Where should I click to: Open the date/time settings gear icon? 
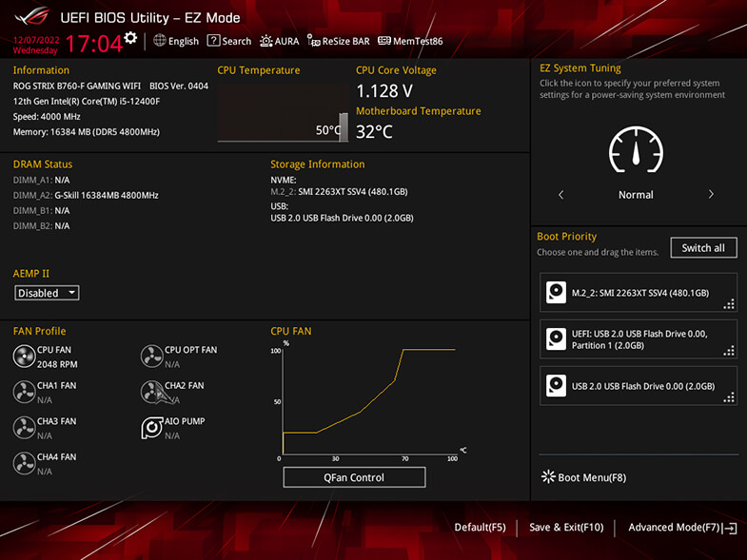(x=130, y=38)
